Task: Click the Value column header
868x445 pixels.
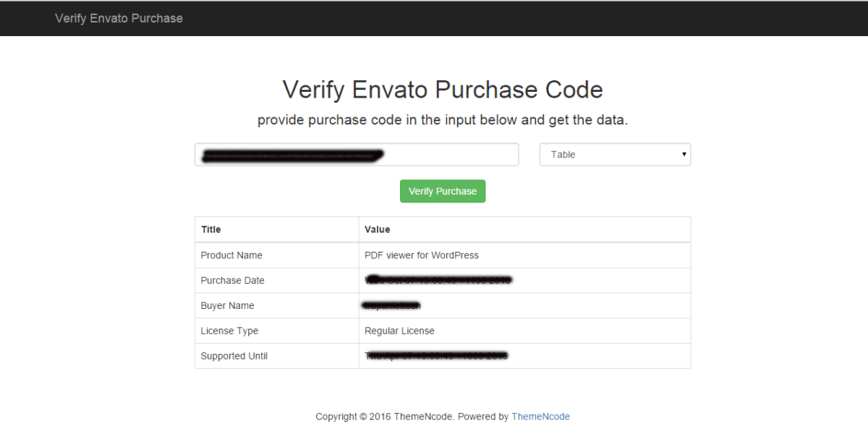Action: click(x=377, y=229)
